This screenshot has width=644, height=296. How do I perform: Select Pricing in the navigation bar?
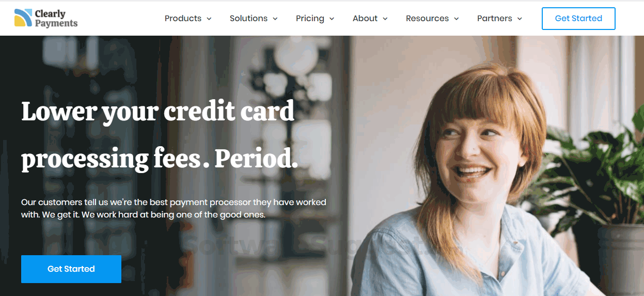click(x=310, y=18)
